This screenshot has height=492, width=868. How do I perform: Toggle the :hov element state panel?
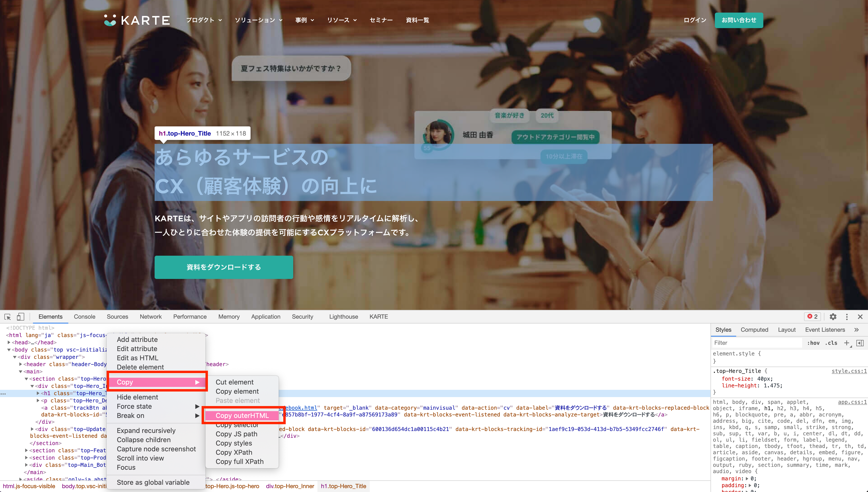click(813, 343)
